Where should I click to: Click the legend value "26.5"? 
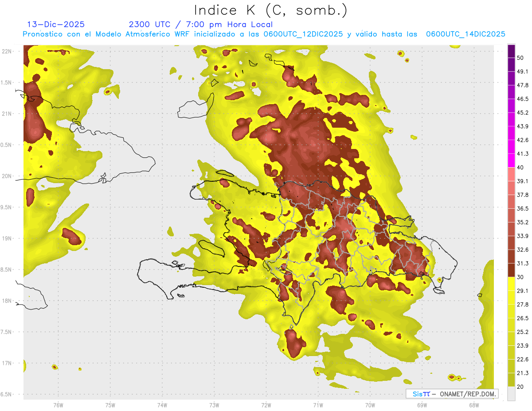[523, 318]
